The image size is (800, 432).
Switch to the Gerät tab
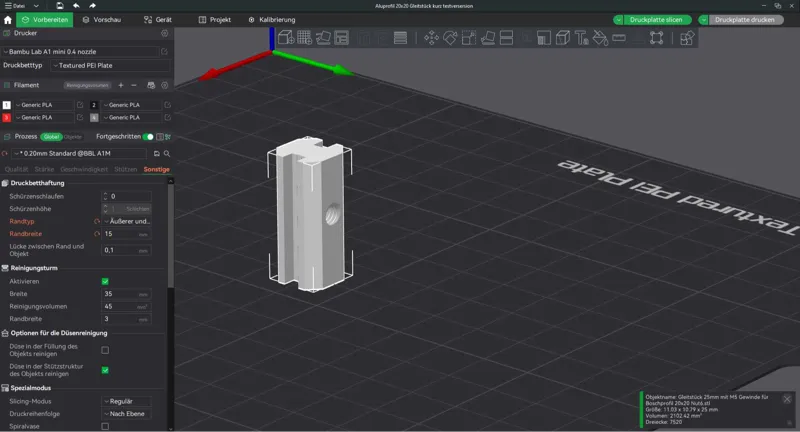pyautogui.click(x=158, y=20)
